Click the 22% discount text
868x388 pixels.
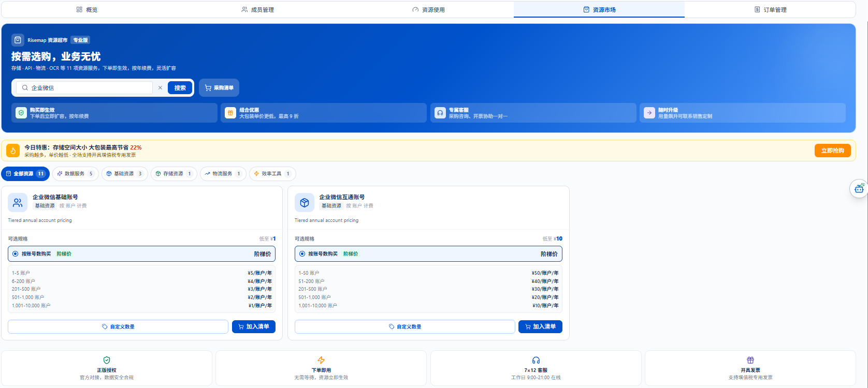[136, 147]
